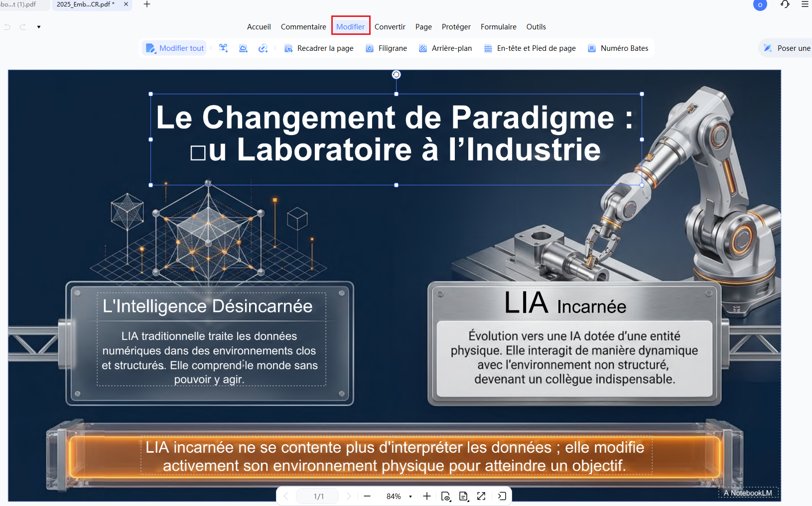The width and height of the screenshot is (812, 506).
Task: Expand the zoom percentage dropdown
Action: click(410, 497)
